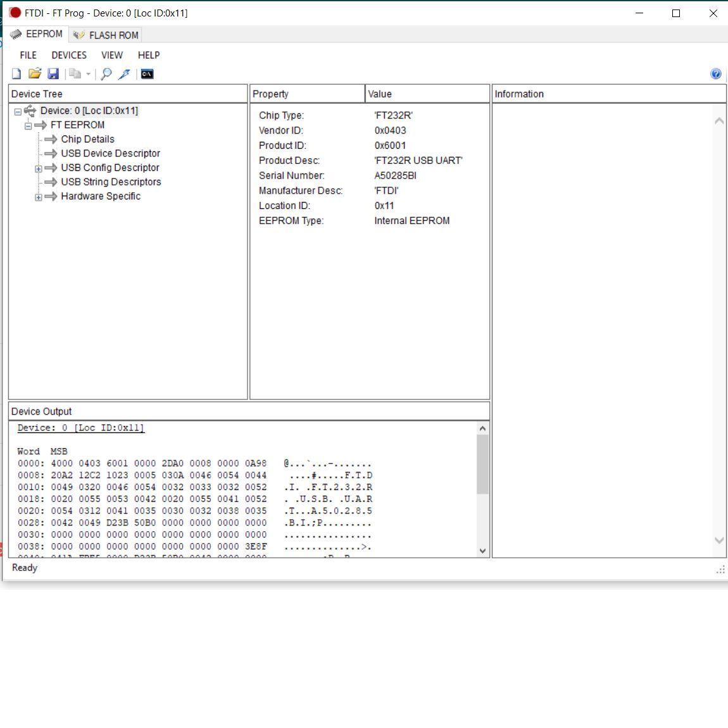Switch to the EEPROM tab
The height and width of the screenshot is (728, 728).
tap(37, 34)
